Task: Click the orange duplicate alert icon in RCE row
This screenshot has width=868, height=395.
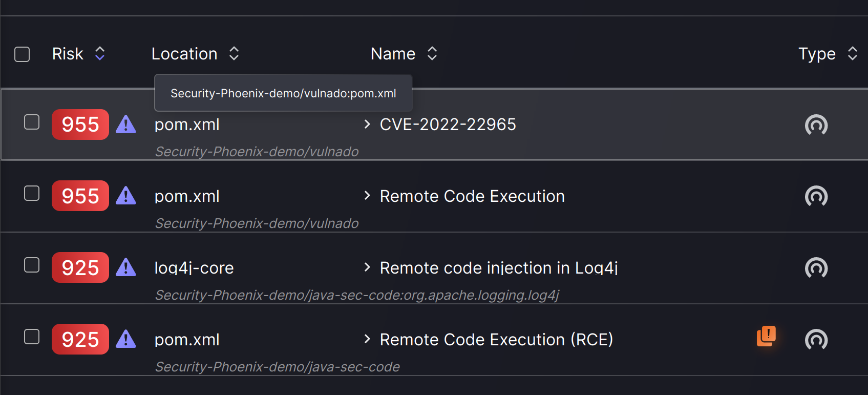Action: (766, 336)
